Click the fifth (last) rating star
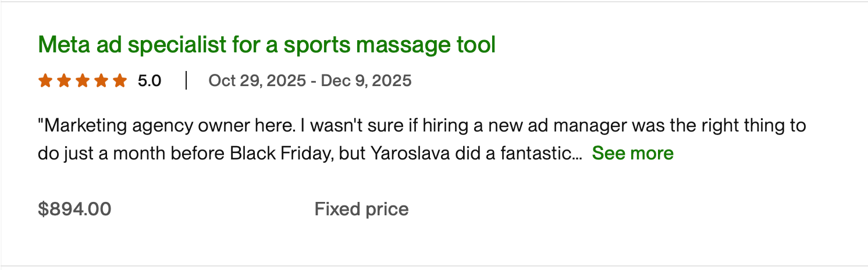The height and width of the screenshot is (270, 868). (x=119, y=80)
